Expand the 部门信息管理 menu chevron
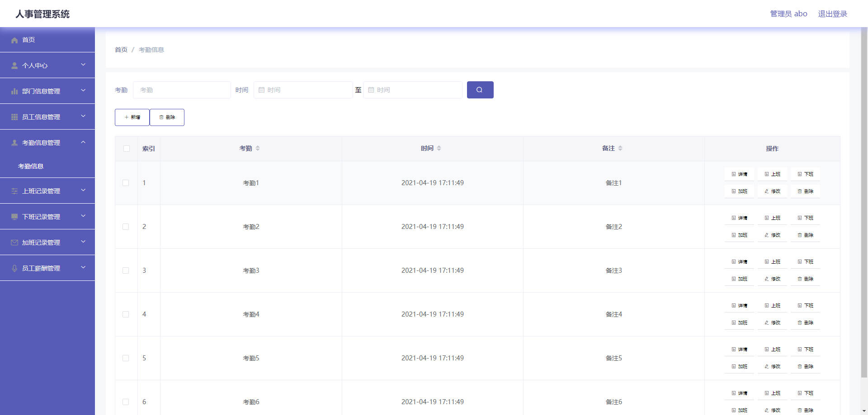868x415 pixels. click(x=83, y=91)
